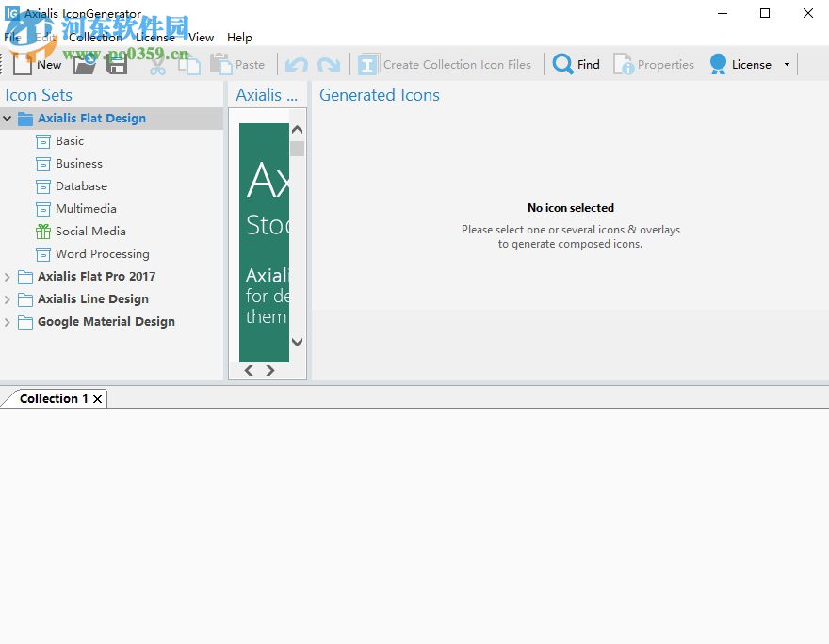Click the Undo arrow in the toolbar

point(295,63)
